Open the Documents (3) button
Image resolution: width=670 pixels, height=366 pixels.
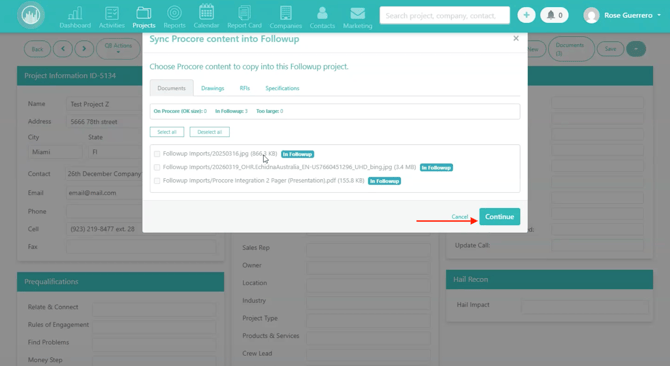[571, 49]
